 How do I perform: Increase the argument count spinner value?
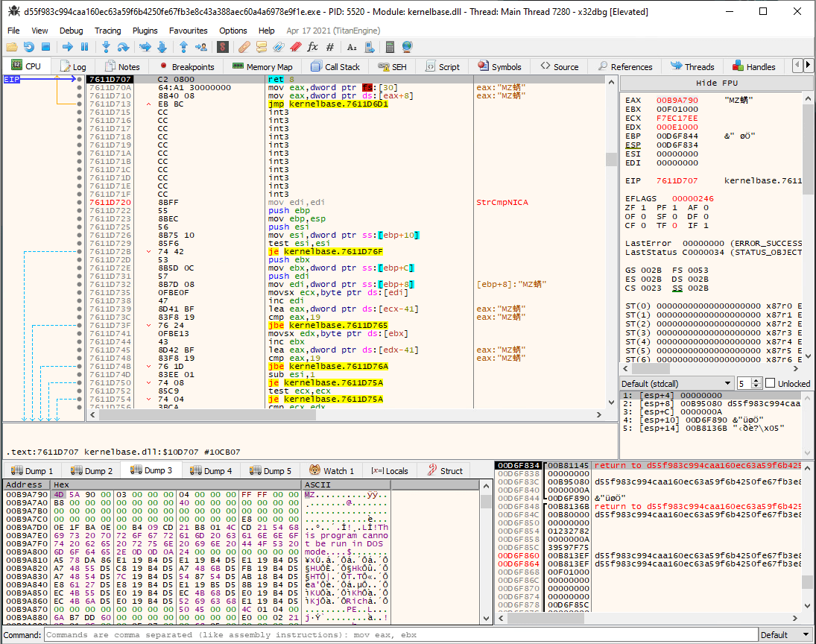757,380
